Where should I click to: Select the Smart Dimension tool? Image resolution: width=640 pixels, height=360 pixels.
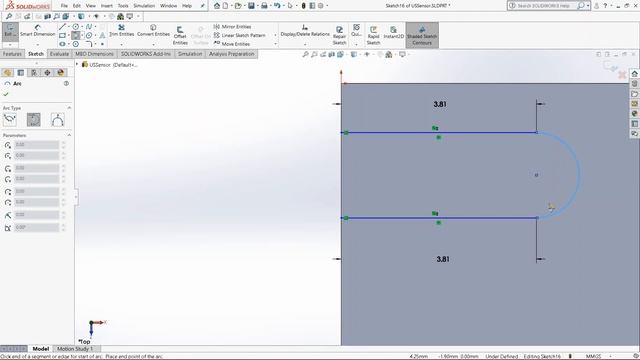coord(37,30)
